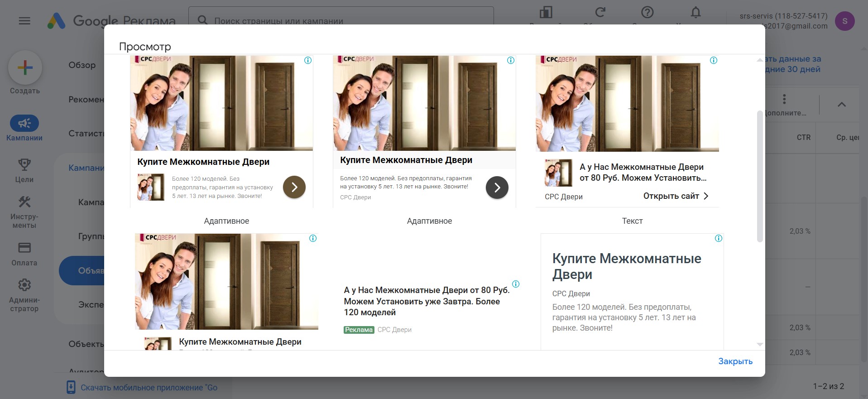Click info icon on large text ad card
The height and width of the screenshot is (399, 868).
pyautogui.click(x=719, y=238)
